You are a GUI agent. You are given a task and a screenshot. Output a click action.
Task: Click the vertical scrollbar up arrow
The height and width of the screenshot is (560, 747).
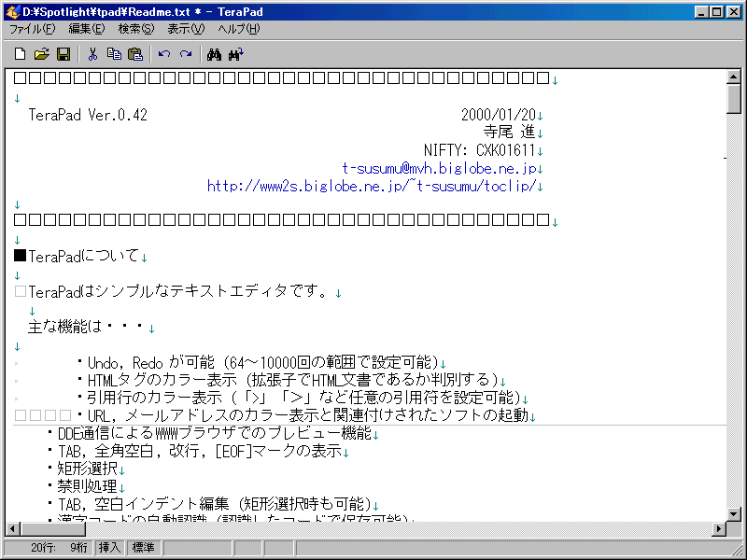734,77
